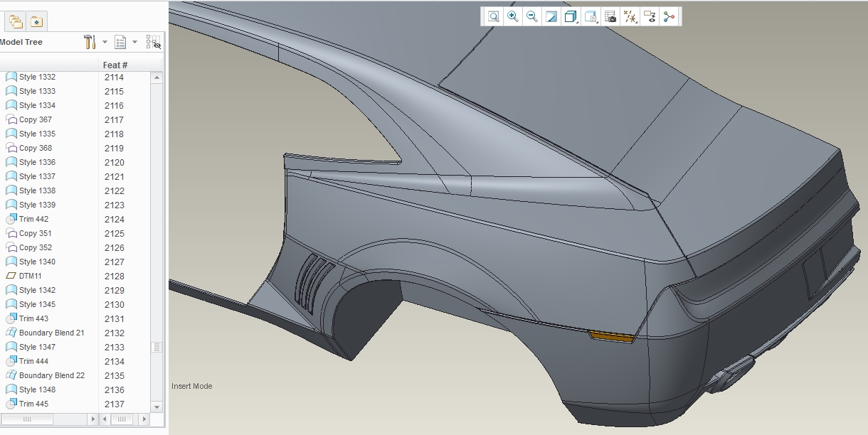Viewport: 868px width, 435px height.
Task: Select Copy 367 in Model Tree
Action: 28,119
